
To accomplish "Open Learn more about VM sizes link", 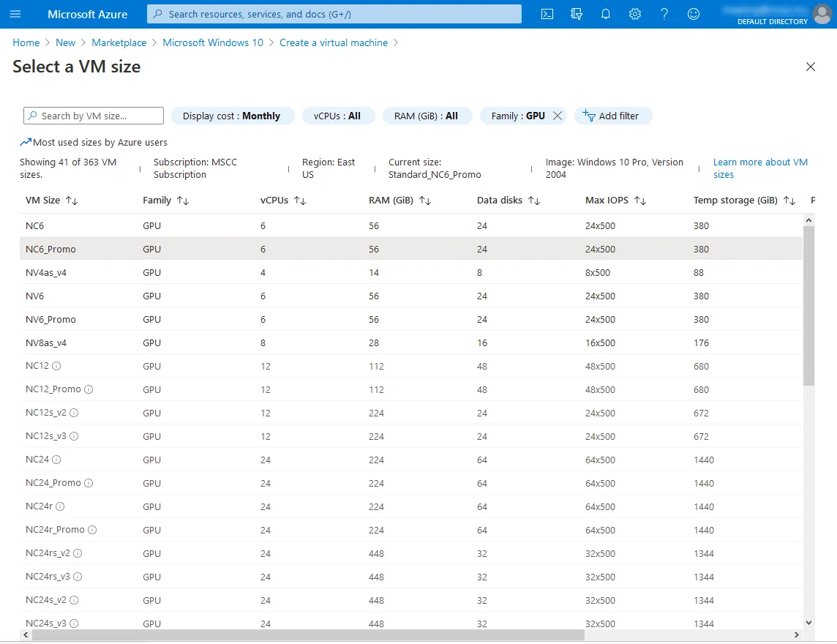I will coord(760,168).
